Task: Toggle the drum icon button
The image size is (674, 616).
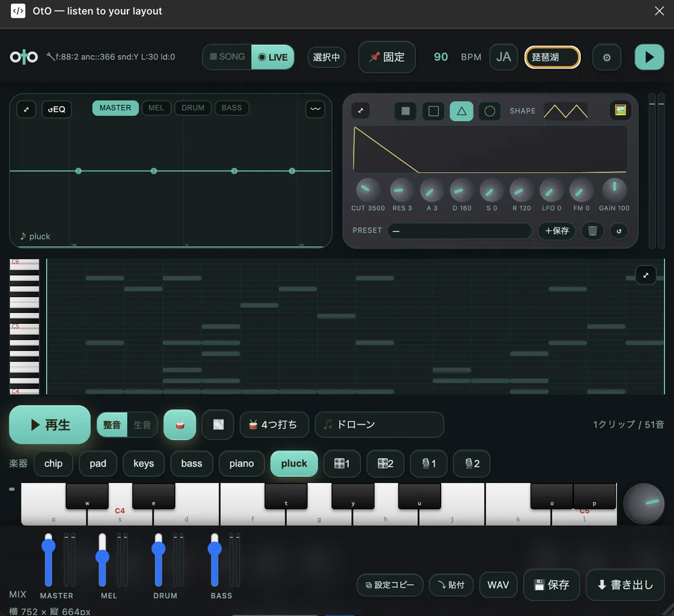Action: click(x=180, y=425)
